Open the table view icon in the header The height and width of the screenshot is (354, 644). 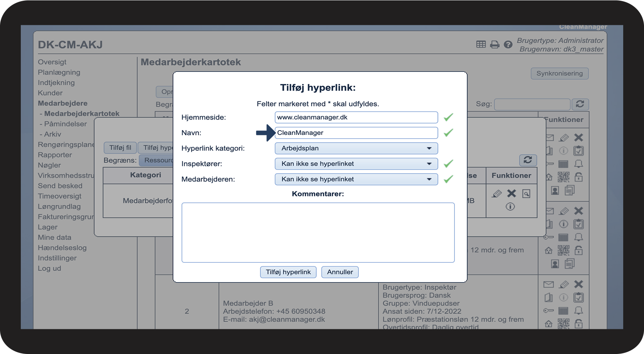pyautogui.click(x=481, y=44)
